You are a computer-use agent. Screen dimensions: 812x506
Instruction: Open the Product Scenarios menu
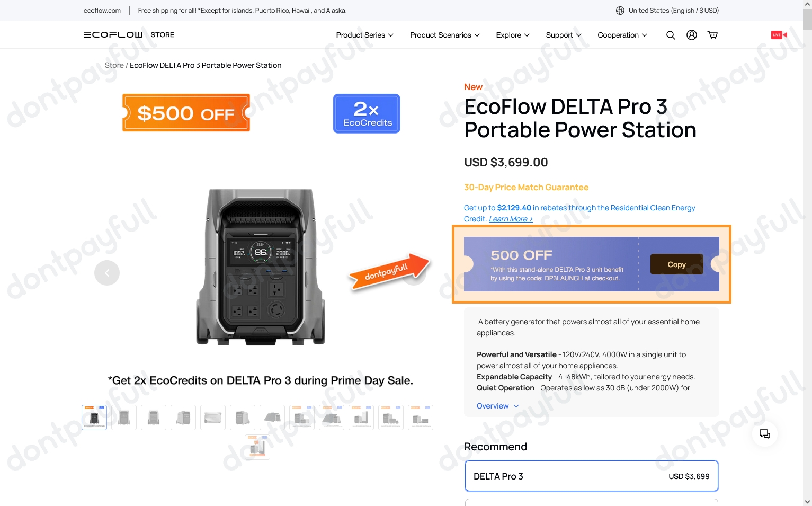pyautogui.click(x=444, y=35)
